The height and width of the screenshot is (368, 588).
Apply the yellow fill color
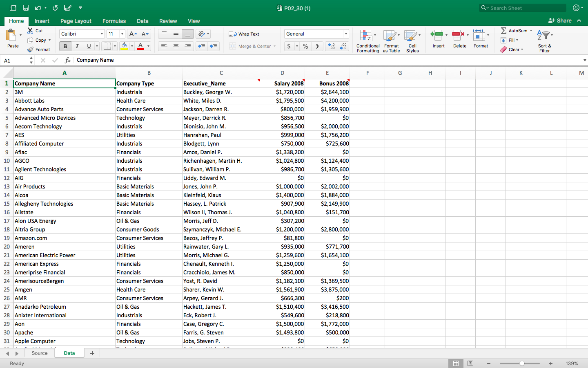(125, 46)
